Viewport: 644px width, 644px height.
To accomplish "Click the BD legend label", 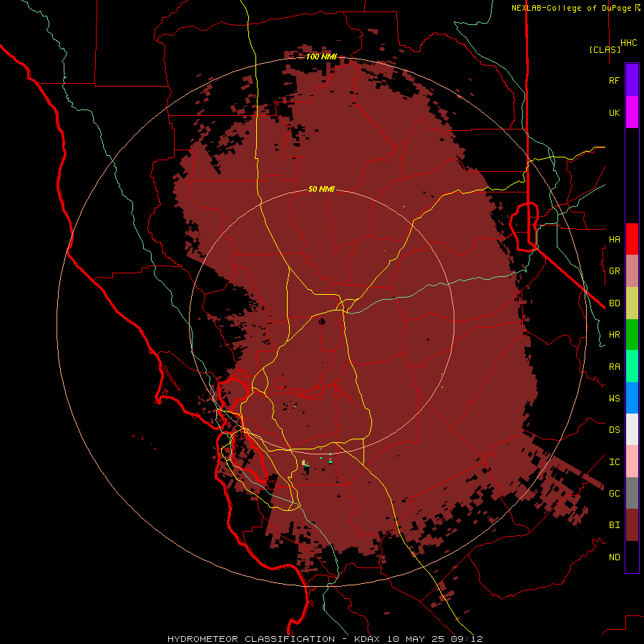I will click(615, 303).
